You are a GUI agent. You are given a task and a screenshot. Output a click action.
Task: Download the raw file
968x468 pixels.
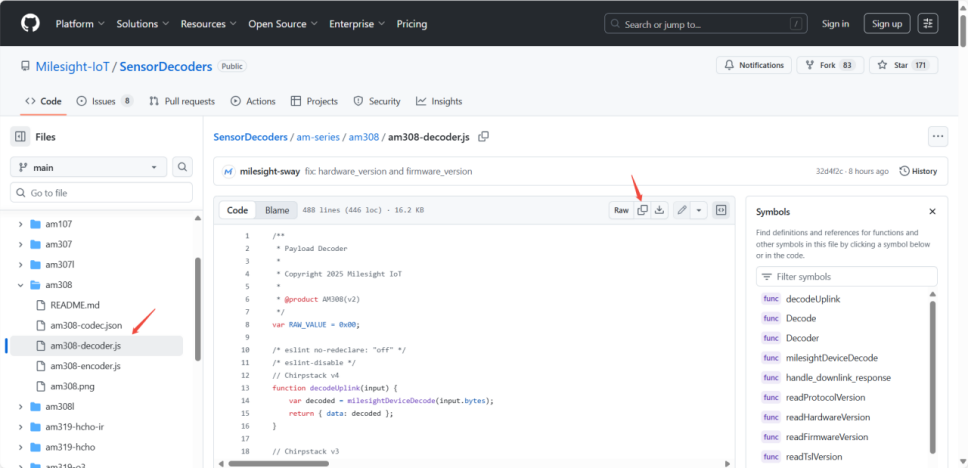(x=659, y=210)
